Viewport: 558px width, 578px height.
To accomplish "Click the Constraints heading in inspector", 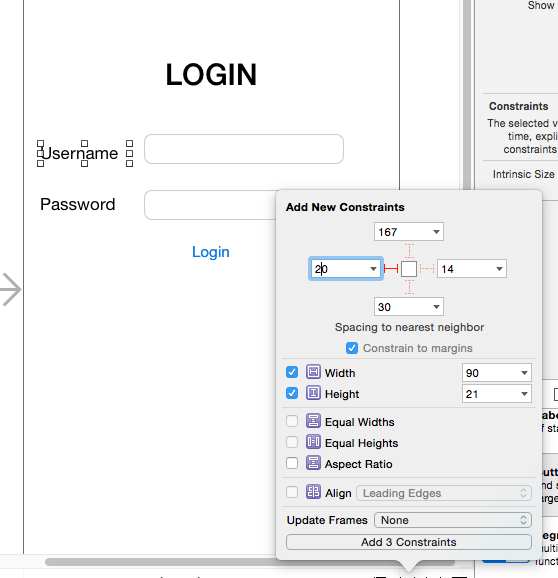I will click(519, 106).
